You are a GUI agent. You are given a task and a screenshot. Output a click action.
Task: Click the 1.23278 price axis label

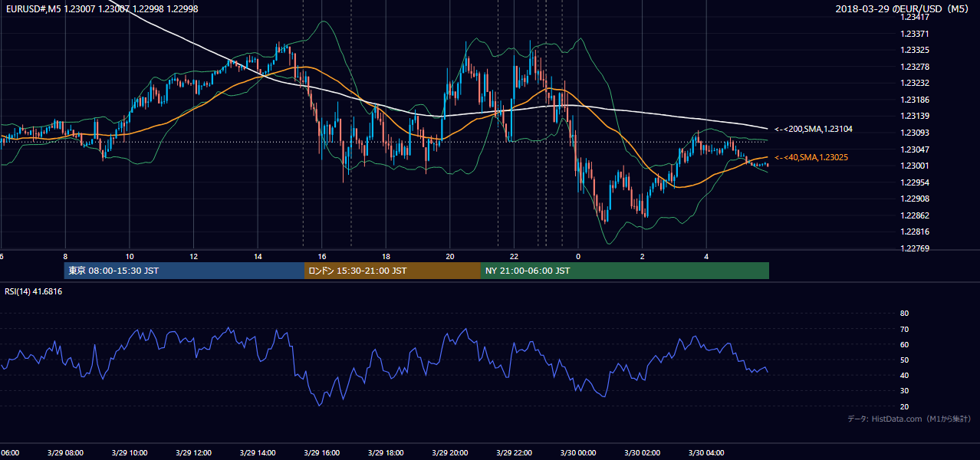tap(914, 67)
